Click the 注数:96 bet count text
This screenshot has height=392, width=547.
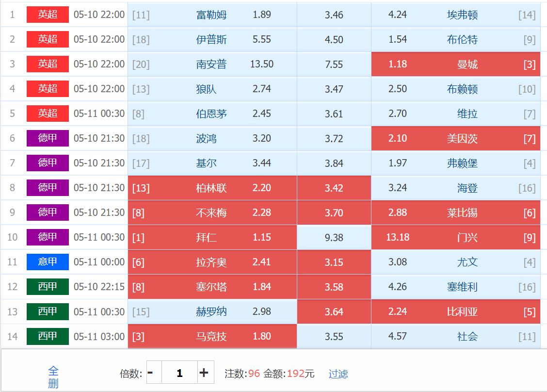[242, 374]
